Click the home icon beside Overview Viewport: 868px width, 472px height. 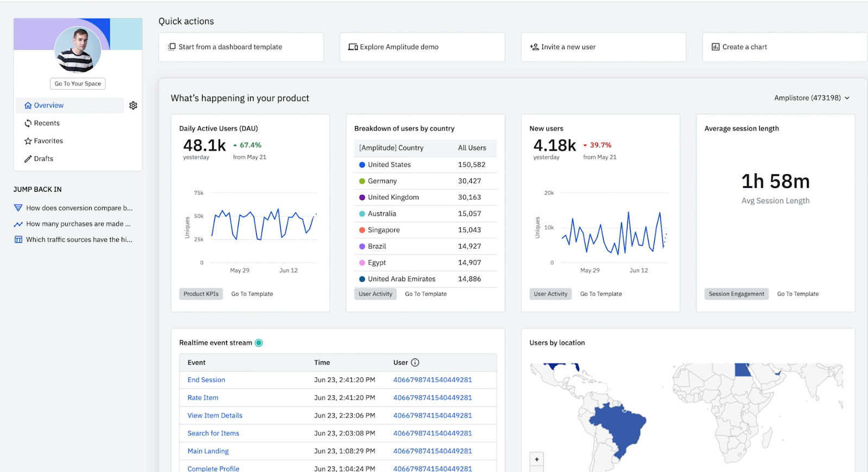click(x=28, y=105)
